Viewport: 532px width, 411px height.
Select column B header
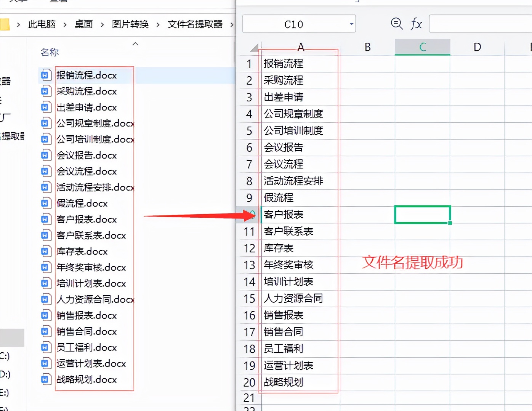367,47
